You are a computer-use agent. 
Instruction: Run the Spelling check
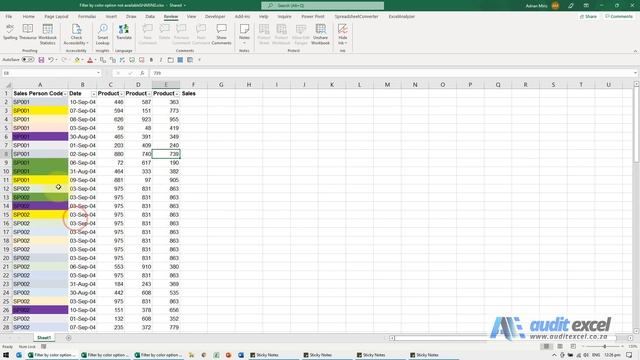[10, 32]
